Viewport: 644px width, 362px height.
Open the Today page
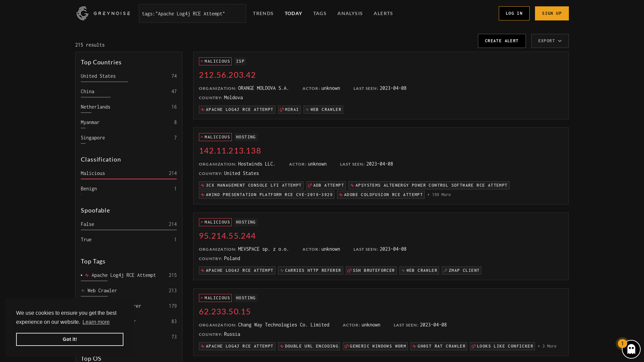click(x=293, y=13)
